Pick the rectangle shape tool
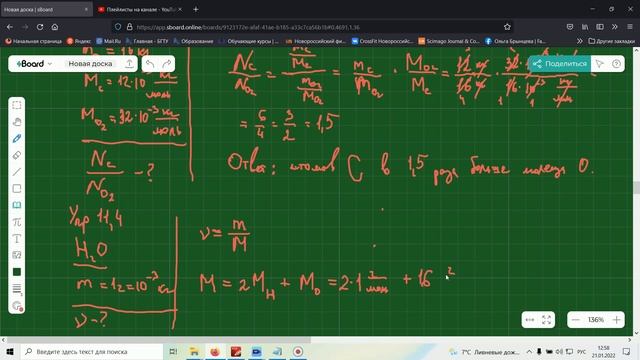The height and width of the screenshot is (360, 640). click(17, 189)
